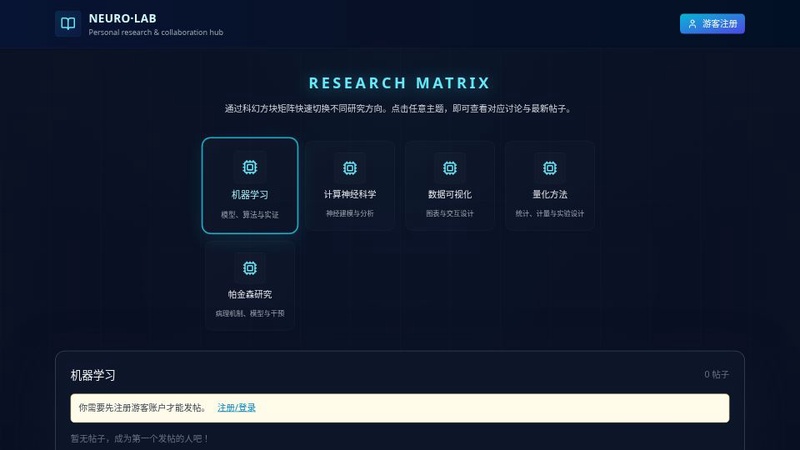
Task: Open the 数据可视化 topic
Action: [x=449, y=186]
